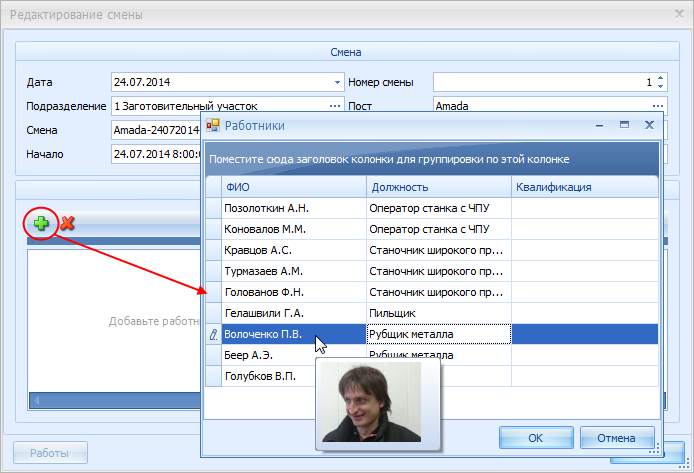The image size is (694, 473).
Task: Click the Рубщик металла cell of Волоченко
Action: tap(439, 335)
